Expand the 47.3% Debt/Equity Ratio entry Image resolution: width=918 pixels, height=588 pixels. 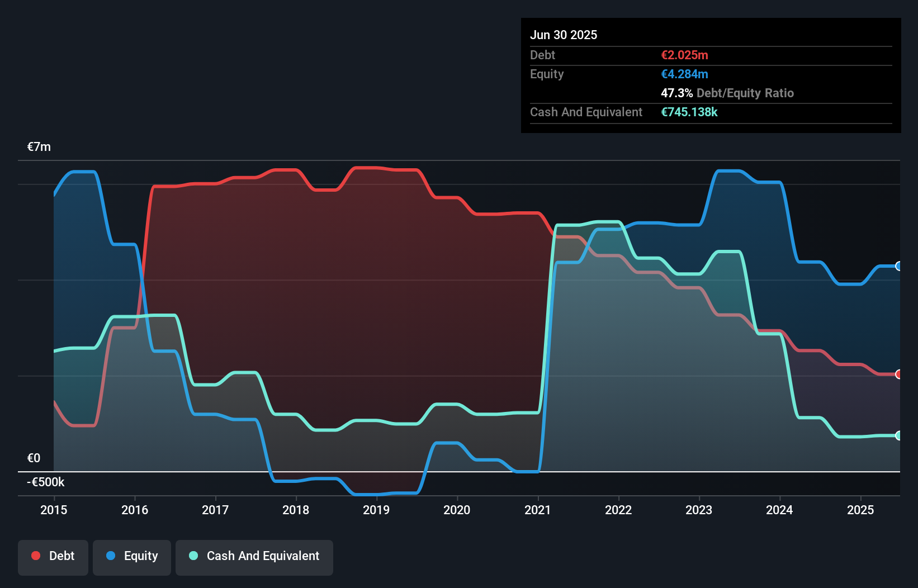pyautogui.click(x=727, y=93)
